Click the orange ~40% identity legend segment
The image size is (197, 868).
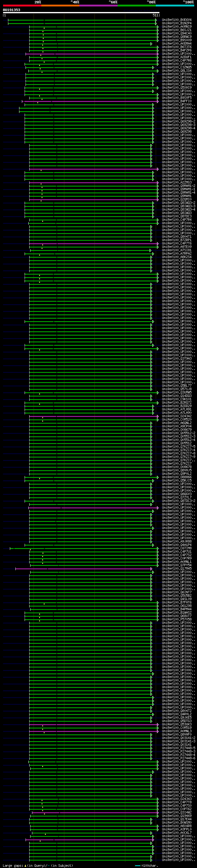click(60, 6)
